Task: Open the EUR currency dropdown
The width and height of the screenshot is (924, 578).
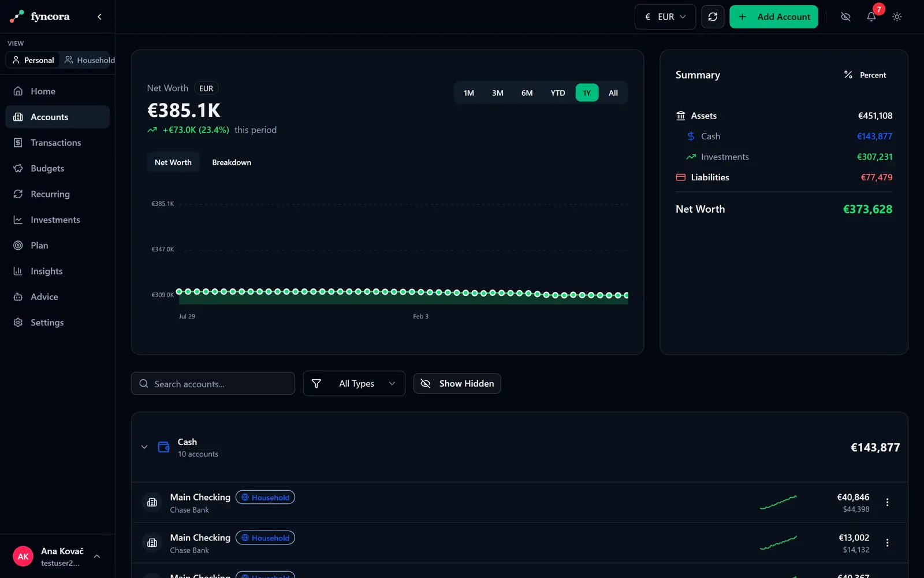Action: coord(665,17)
